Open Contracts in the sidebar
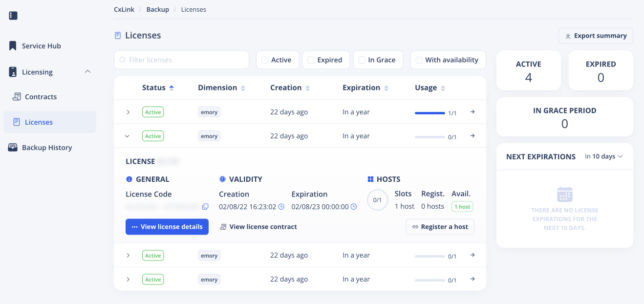The image size is (644, 304). 41,97
